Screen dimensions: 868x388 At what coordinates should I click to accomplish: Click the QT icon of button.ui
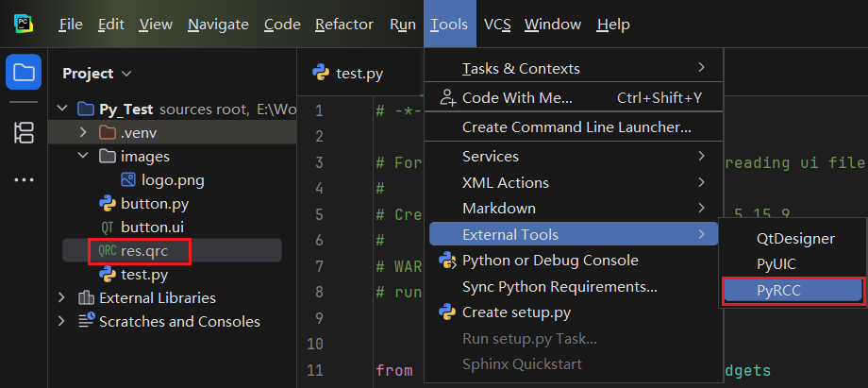click(107, 228)
